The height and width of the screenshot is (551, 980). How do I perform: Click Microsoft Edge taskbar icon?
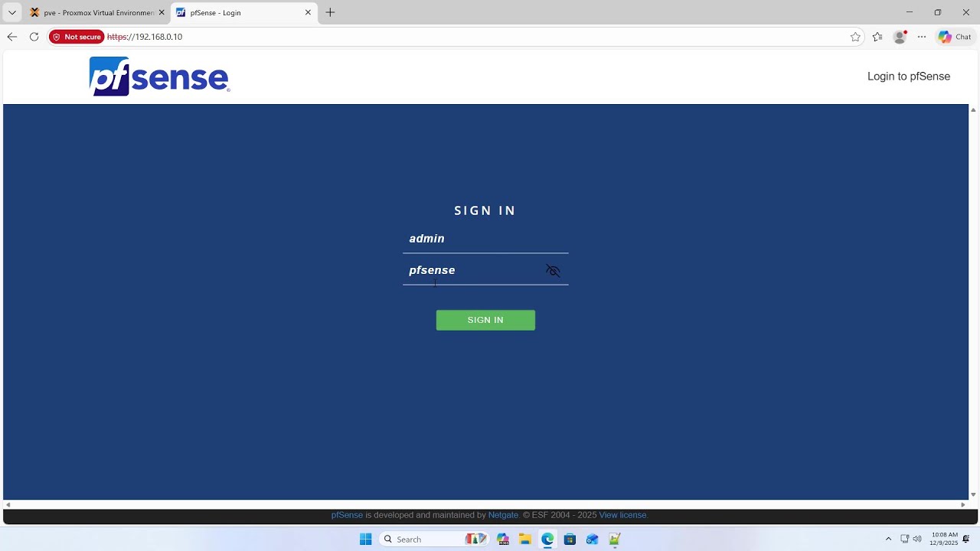547,540
